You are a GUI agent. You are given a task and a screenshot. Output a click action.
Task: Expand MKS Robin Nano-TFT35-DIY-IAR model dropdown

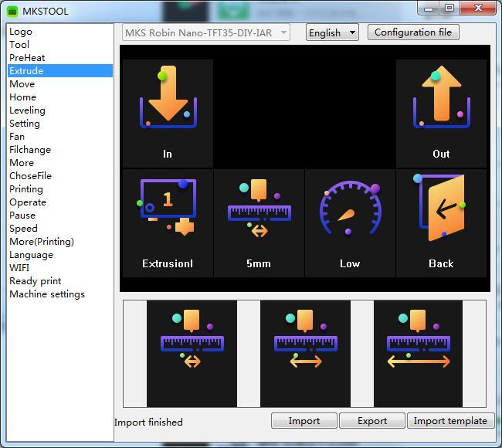[x=206, y=32]
